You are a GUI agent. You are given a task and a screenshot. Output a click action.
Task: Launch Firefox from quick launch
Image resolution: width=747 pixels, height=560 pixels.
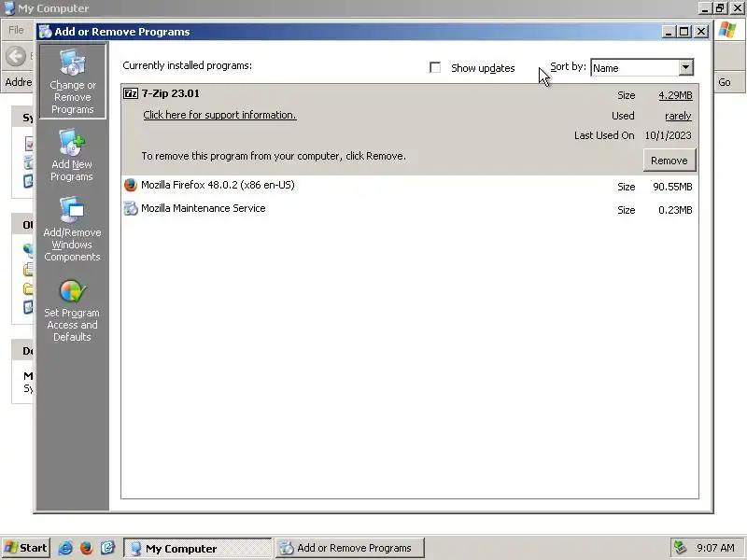coord(86,548)
